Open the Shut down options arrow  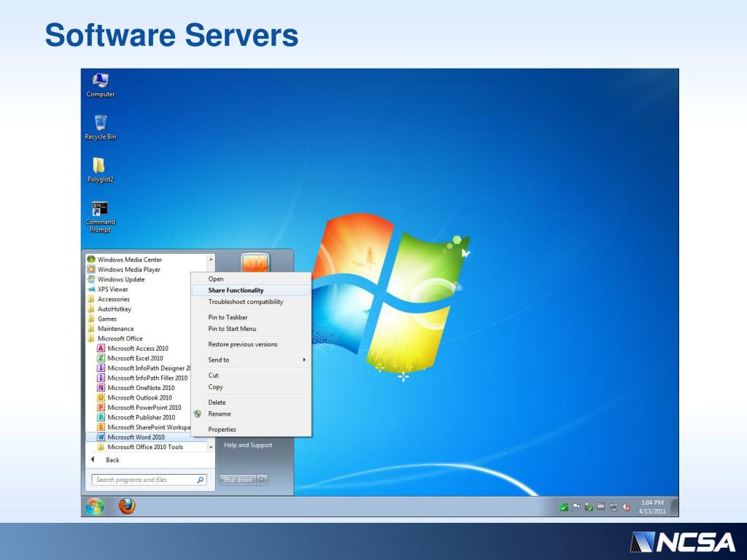click(x=262, y=480)
